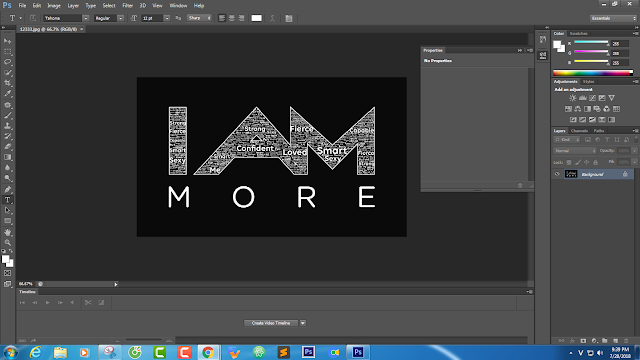Toggle center align text
The image size is (640, 360).
(231, 18)
